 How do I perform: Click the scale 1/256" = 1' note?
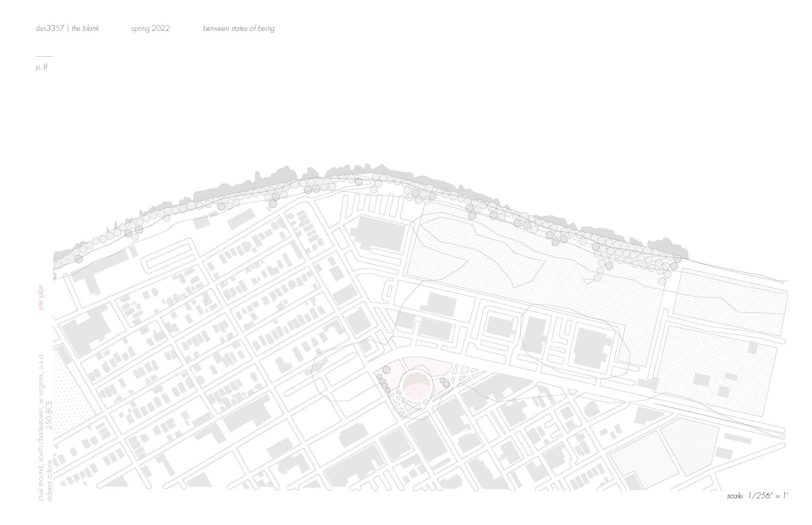tap(757, 495)
